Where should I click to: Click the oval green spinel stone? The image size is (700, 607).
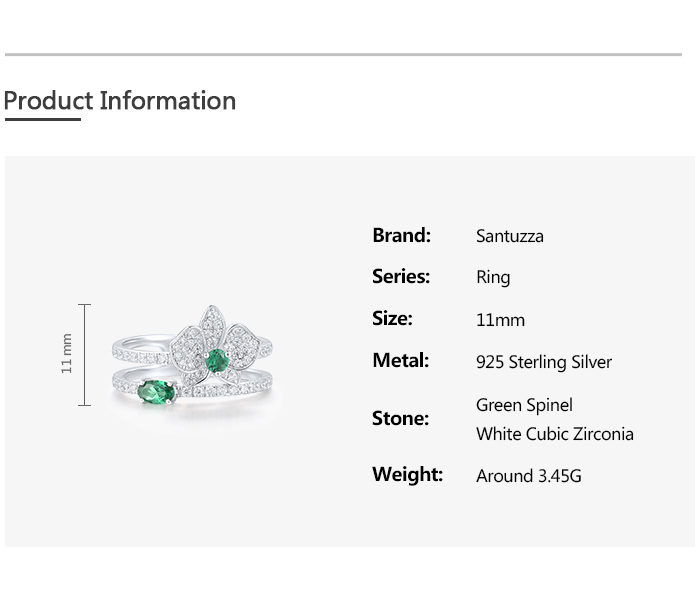156,391
